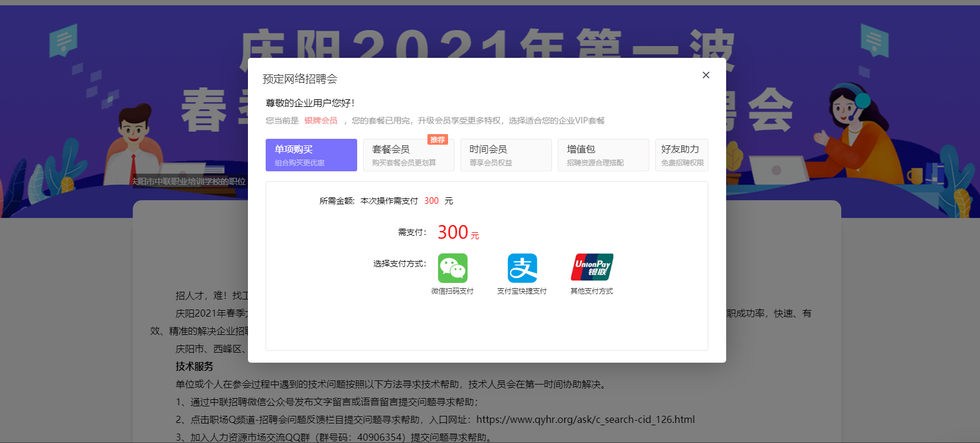Click the 推荐 badge on 套餐会员
The width and height of the screenshot is (980, 443).
point(437,140)
